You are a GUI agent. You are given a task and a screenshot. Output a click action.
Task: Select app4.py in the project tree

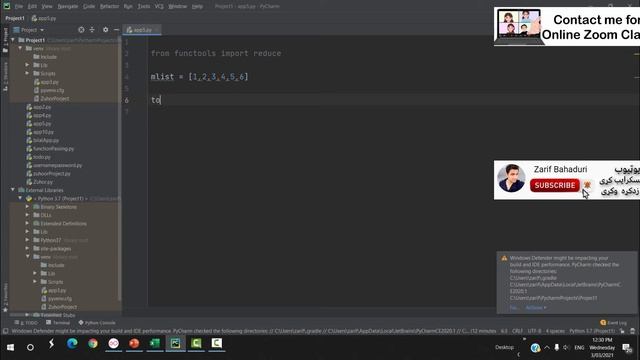[x=39, y=115]
